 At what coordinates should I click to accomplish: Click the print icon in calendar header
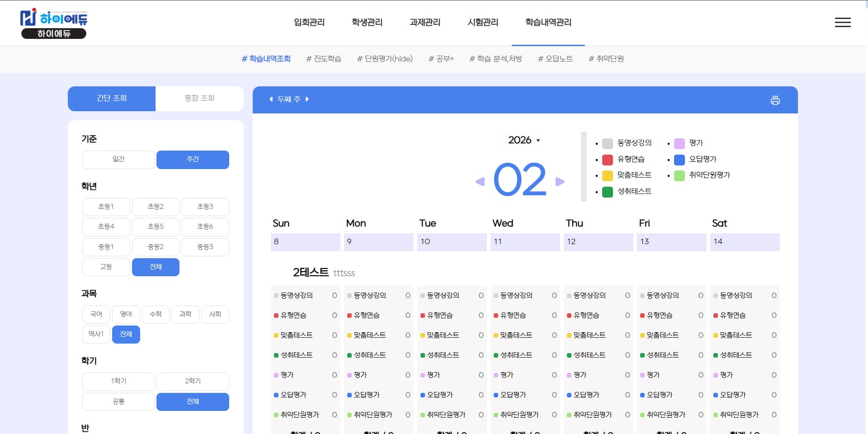775,100
